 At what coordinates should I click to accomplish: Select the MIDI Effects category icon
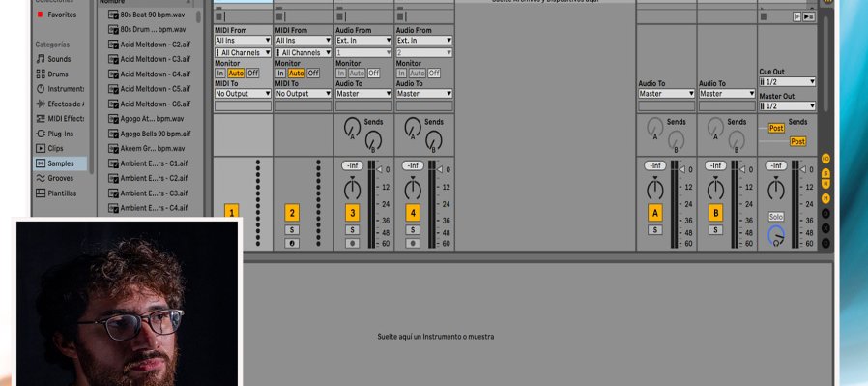point(41,119)
